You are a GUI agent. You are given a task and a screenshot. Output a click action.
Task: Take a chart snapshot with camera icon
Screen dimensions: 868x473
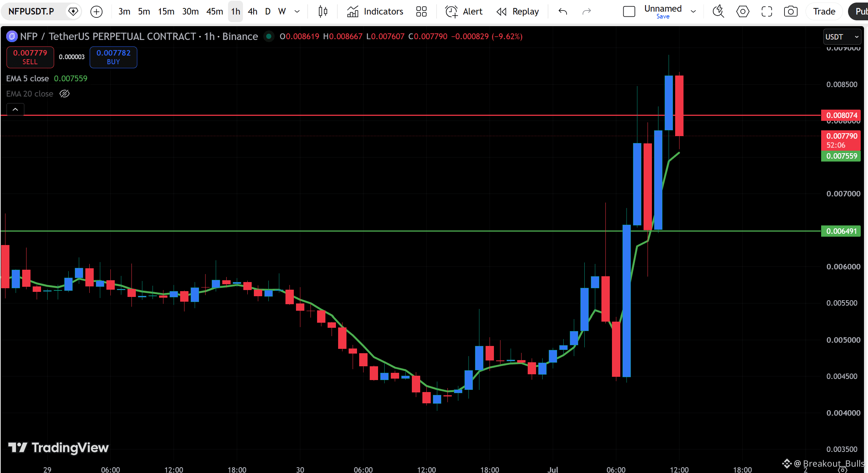point(791,12)
